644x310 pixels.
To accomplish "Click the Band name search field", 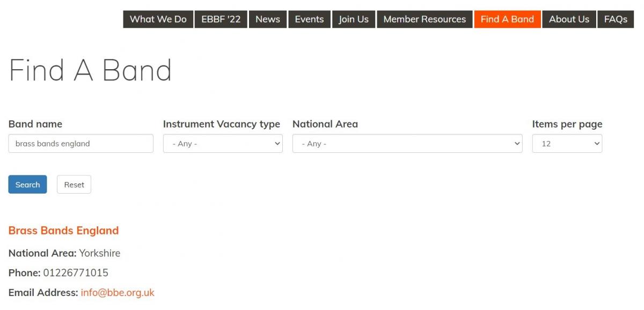I will tap(80, 144).
